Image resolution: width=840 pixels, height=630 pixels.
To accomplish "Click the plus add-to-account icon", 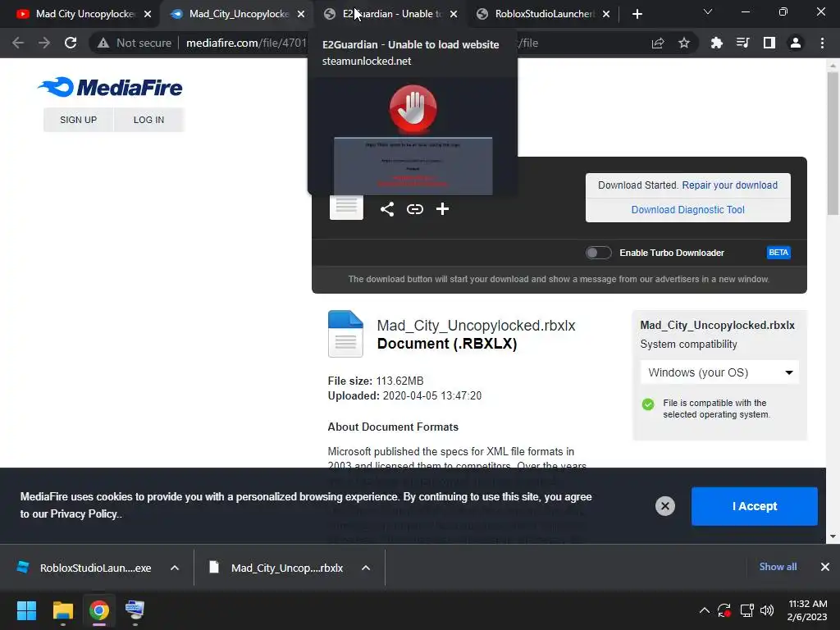I will [442, 209].
